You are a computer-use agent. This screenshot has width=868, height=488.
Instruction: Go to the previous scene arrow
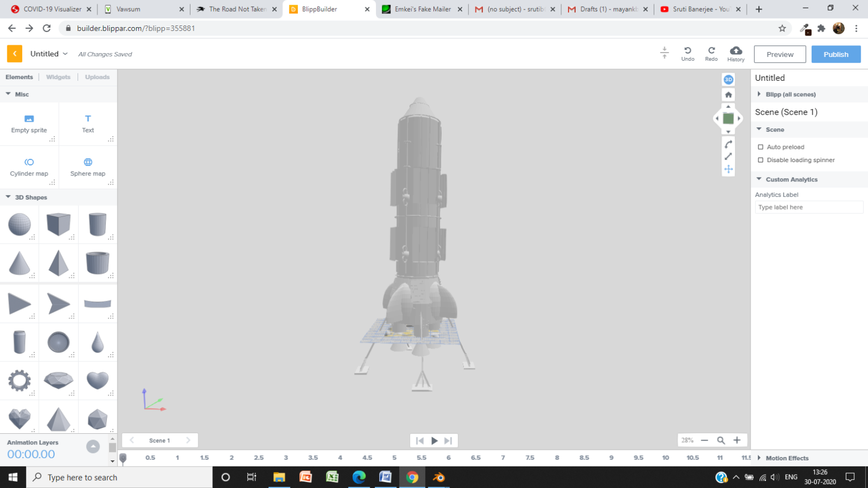click(x=132, y=440)
